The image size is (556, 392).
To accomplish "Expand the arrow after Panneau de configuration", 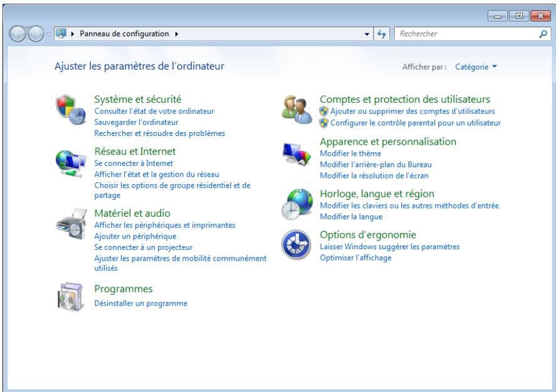I will click(x=177, y=34).
